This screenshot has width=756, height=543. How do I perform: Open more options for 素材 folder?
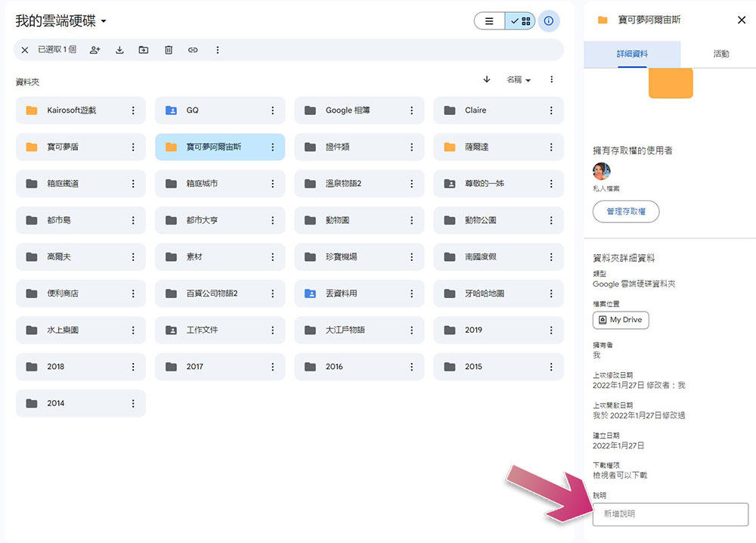tap(272, 257)
